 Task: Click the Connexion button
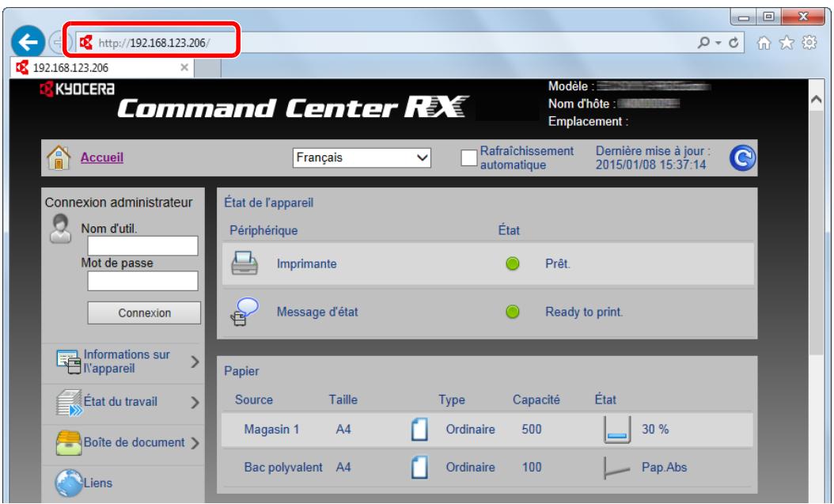pyautogui.click(x=144, y=313)
